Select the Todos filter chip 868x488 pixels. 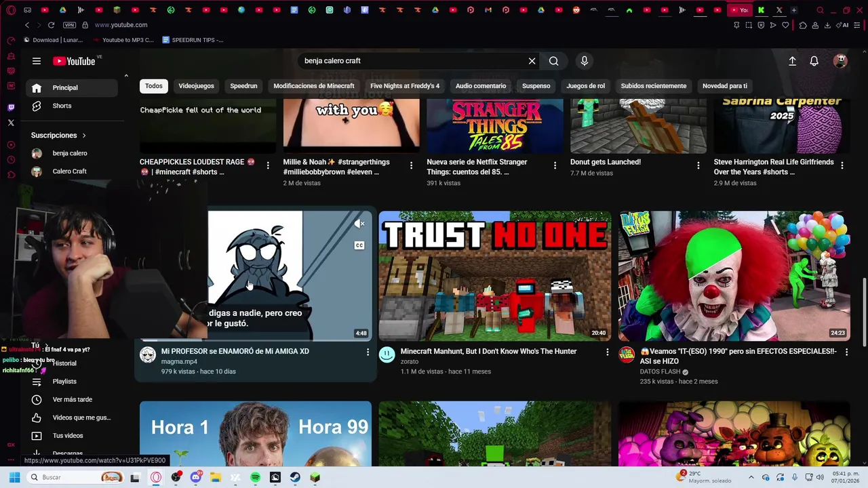tap(154, 86)
